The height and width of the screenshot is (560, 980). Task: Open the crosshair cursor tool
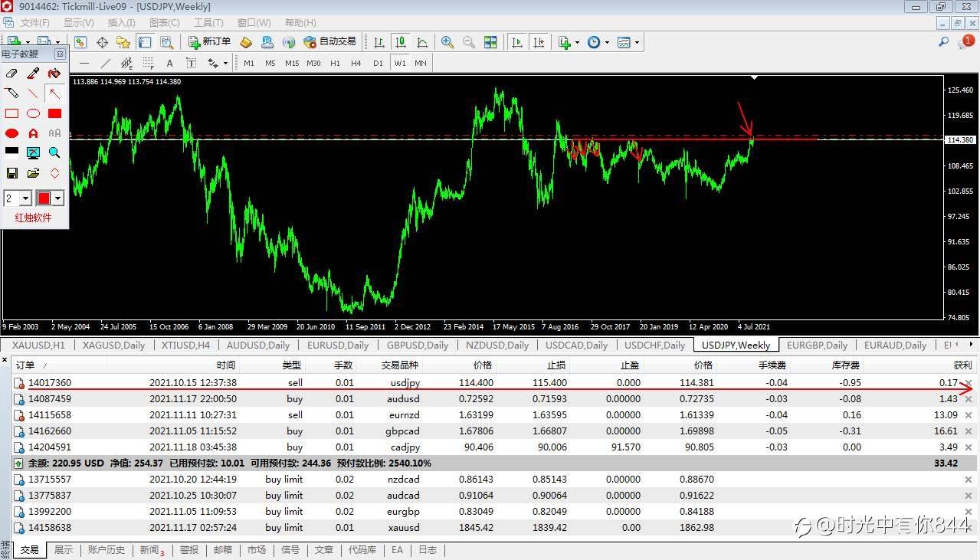[x=102, y=42]
